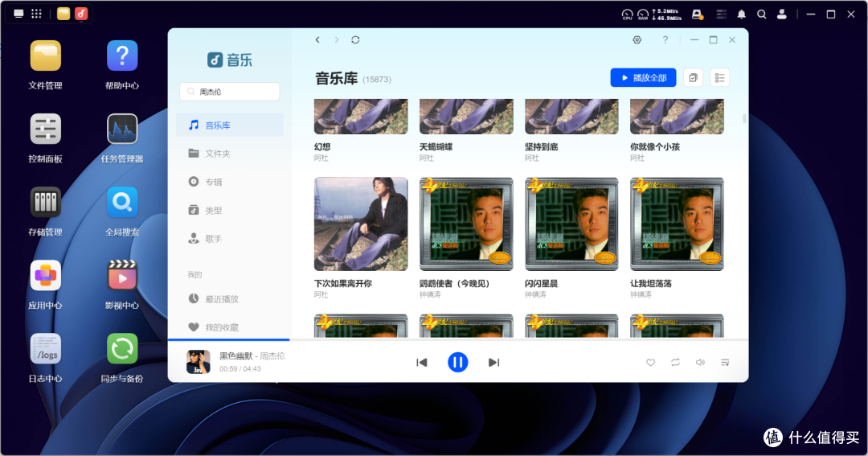Viewport: 868px width, 456px height.
Task: View CPU usage indicator
Action: tap(627, 14)
